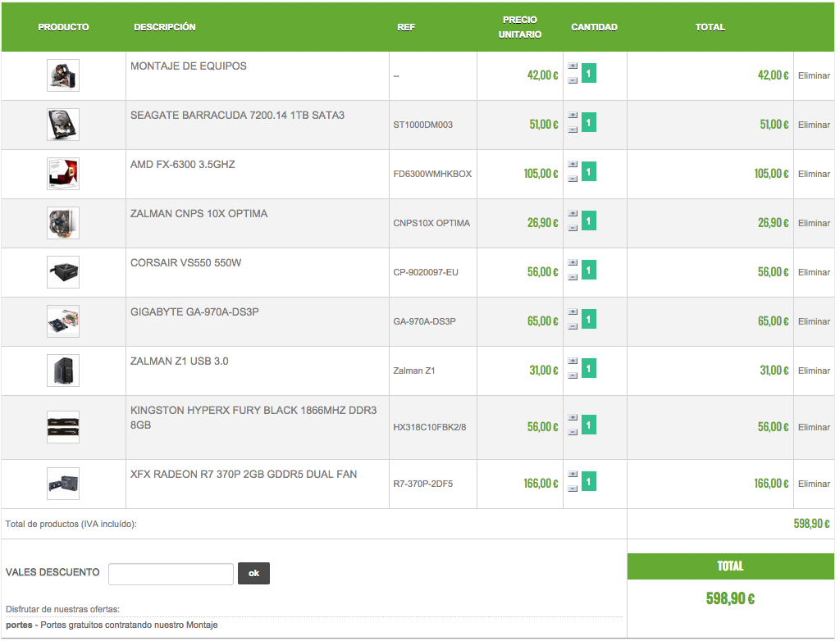Remove ZALMAN Z1 USB 3.0 with Eliminar

coord(814,371)
